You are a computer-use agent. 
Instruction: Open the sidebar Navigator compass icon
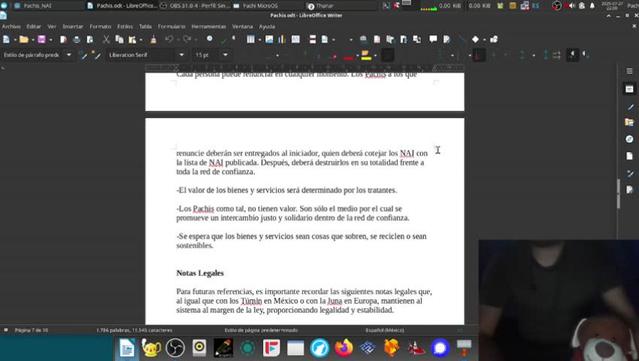pyautogui.click(x=630, y=139)
